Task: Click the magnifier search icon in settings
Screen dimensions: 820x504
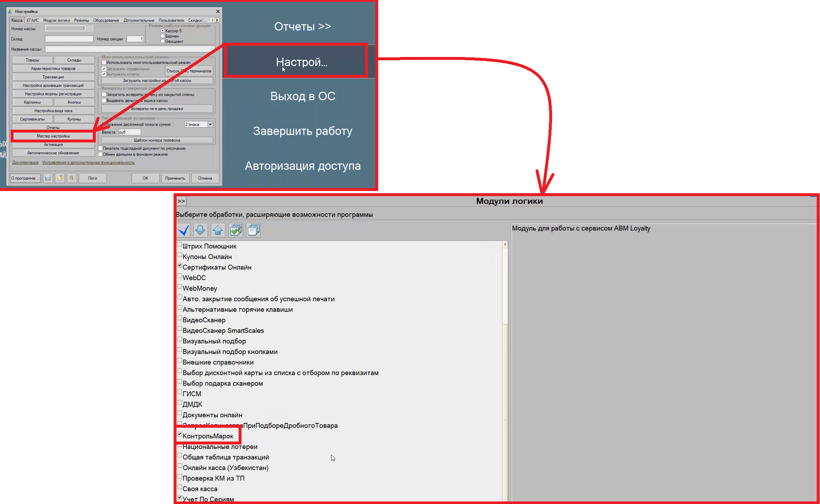Action: click(x=72, y=178)
